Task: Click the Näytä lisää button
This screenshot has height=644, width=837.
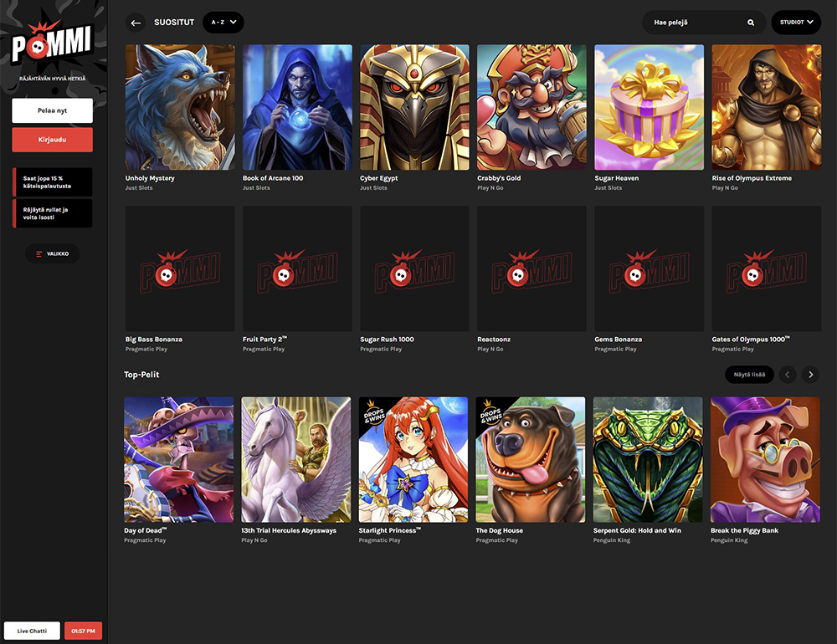Action: click(x=748, y=375)
